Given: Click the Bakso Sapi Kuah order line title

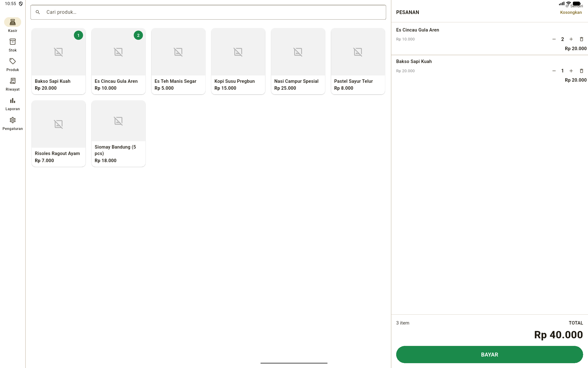Looking at the screenshot, I should (414, 61).
